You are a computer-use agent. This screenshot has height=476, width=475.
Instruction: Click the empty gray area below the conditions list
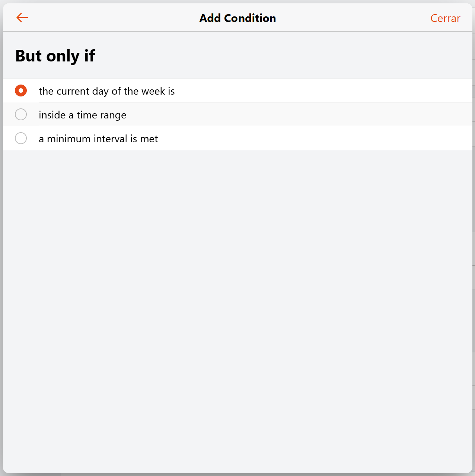(x=238, y=298)
